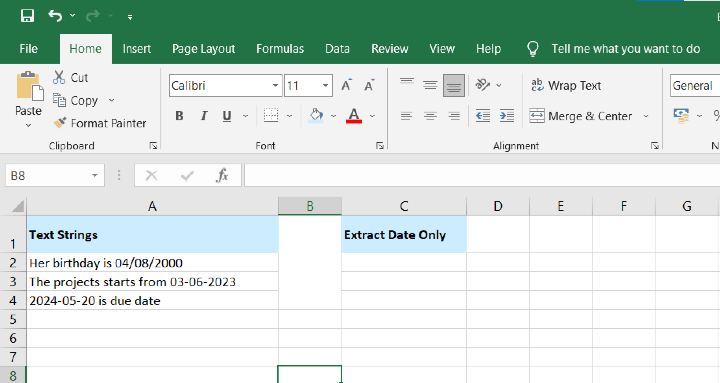Apply red Font Color button
This screenshot has width=720, height=383.
coord(354,115)
